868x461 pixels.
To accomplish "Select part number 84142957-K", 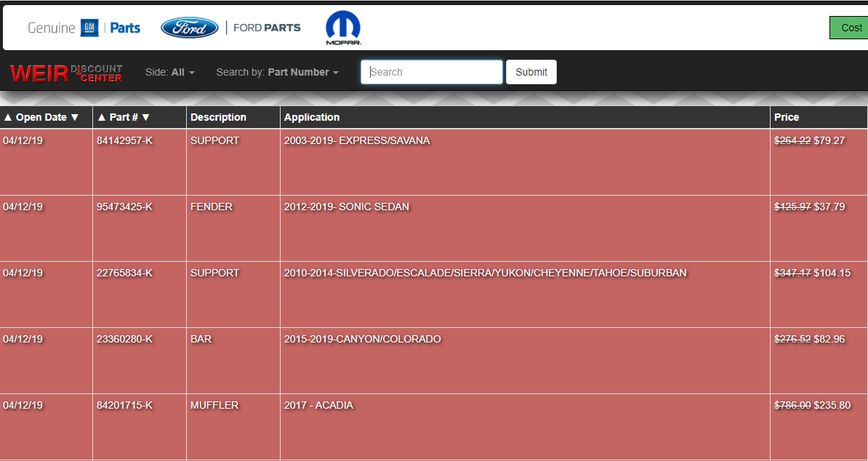I will point(124,140).
